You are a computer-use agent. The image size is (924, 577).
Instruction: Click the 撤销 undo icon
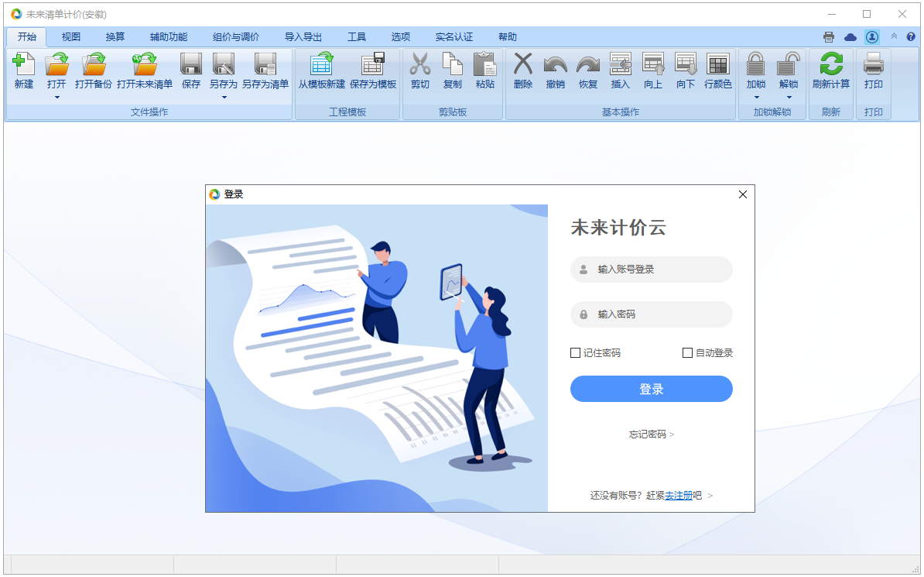click(x=555, y=64)
